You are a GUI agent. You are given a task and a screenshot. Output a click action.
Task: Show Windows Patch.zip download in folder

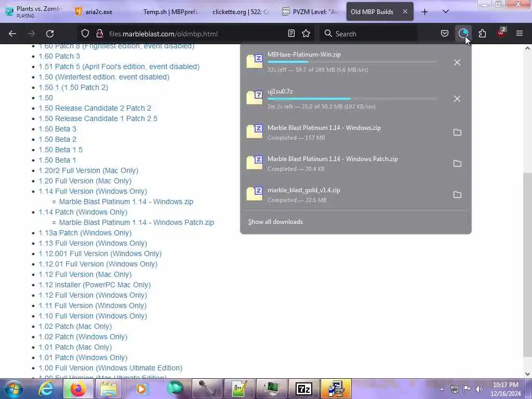point(457,164)
